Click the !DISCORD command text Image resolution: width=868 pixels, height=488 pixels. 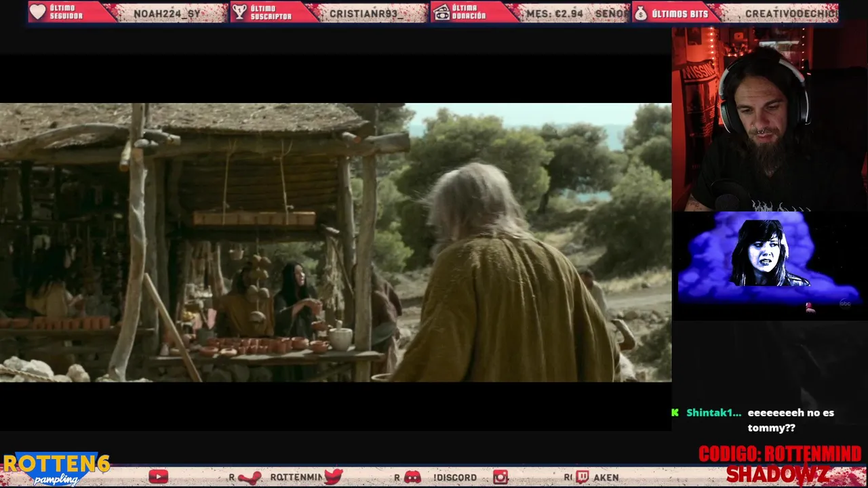click(x=455, y=478)
